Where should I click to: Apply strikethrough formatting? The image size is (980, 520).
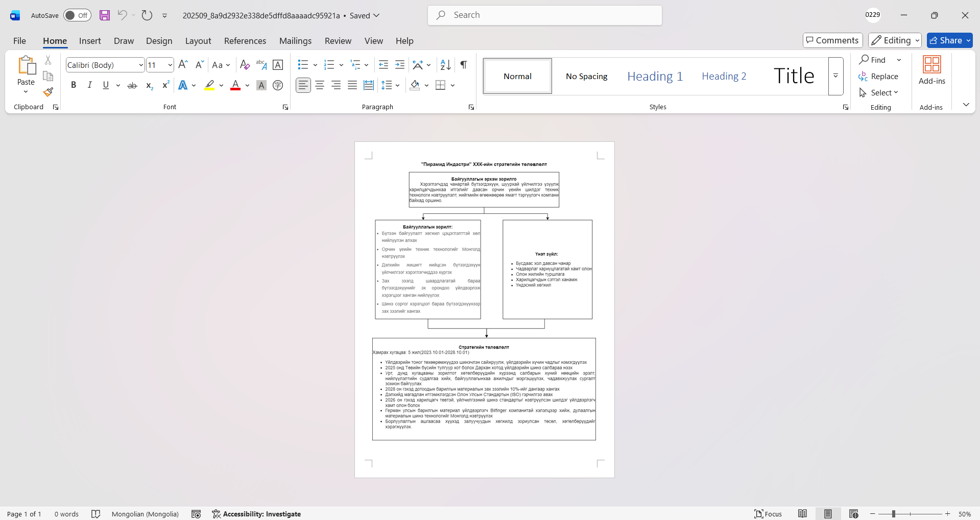pyautogui.click(x=132, y=85)
